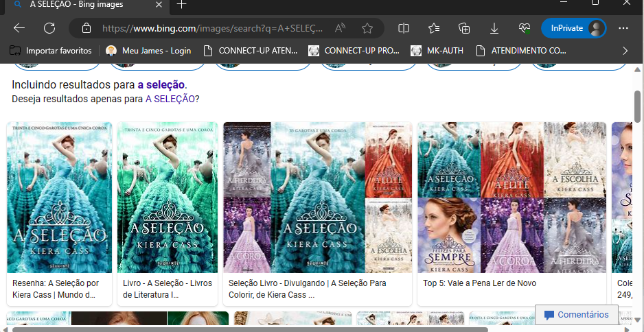Open Collections panel
644x332 pixels.
[464, 28]
